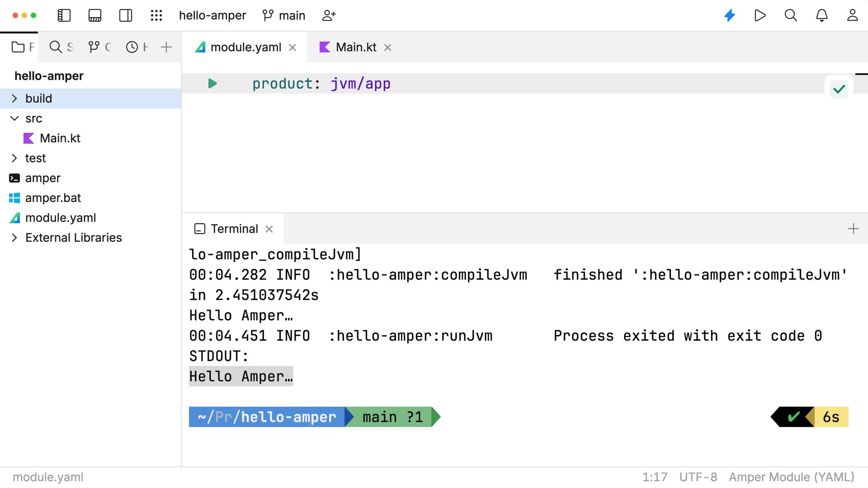This screenshot has width=868, height=488.
Task: Click the macOS yellow minimize window button
Action: point(24,15)
